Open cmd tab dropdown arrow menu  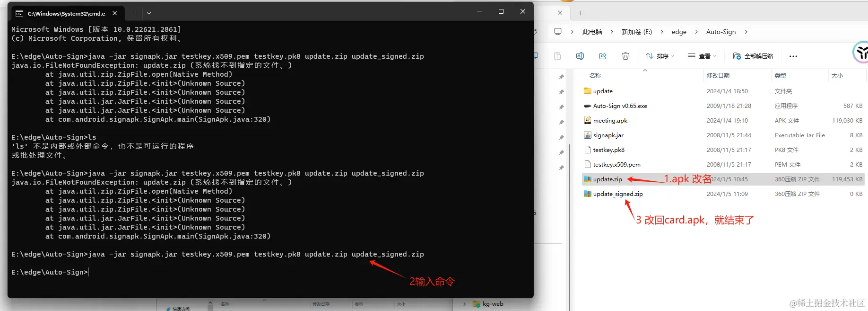pyautogui.click(x=149, y=13)
